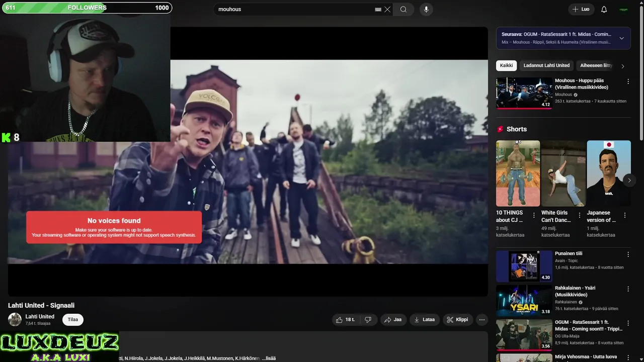The width and height of the screenshot is (644, 362).
Task: Open Rahkalainen - Ysäri video thumbnail
Action: pos(524,300)
